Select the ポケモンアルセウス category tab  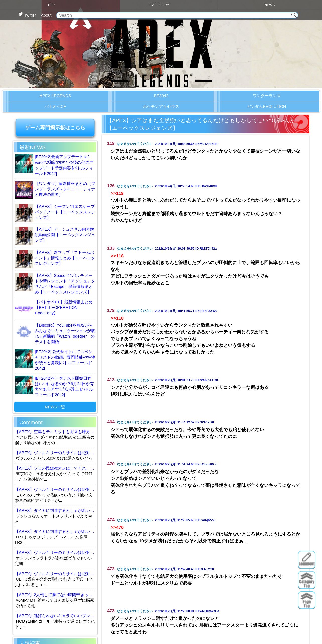point(161,107)
